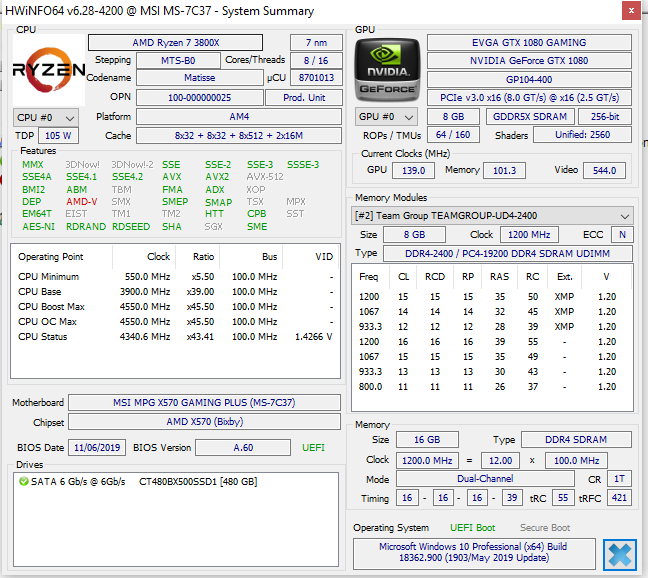Close the System Summary window
Viewport: 648px width, 578px height.
(x=631, y=11)
